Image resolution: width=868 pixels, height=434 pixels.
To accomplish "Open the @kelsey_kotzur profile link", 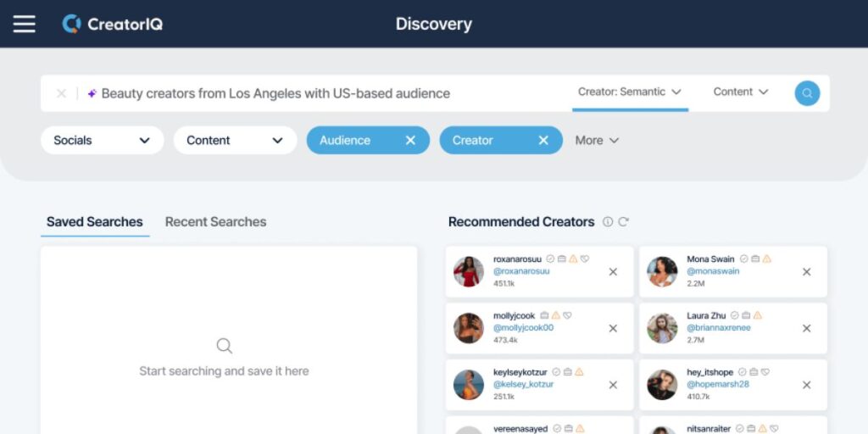I will (524, 384).
